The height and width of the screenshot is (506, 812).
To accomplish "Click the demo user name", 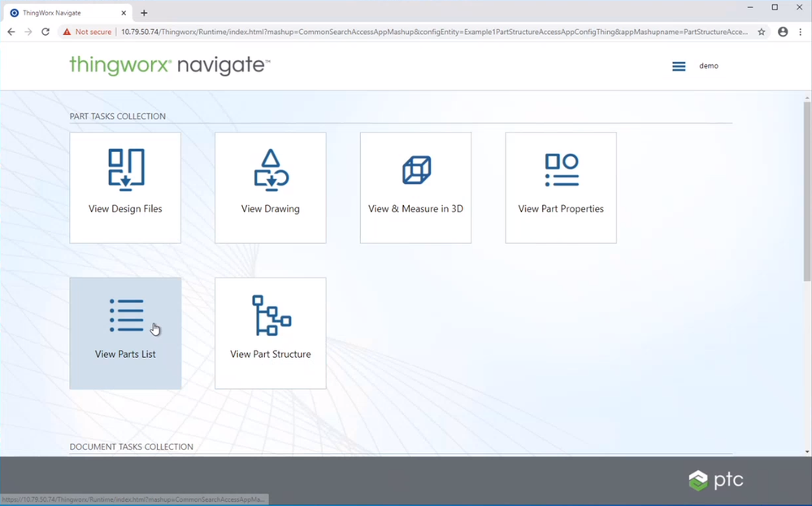I will coord(709,66).
